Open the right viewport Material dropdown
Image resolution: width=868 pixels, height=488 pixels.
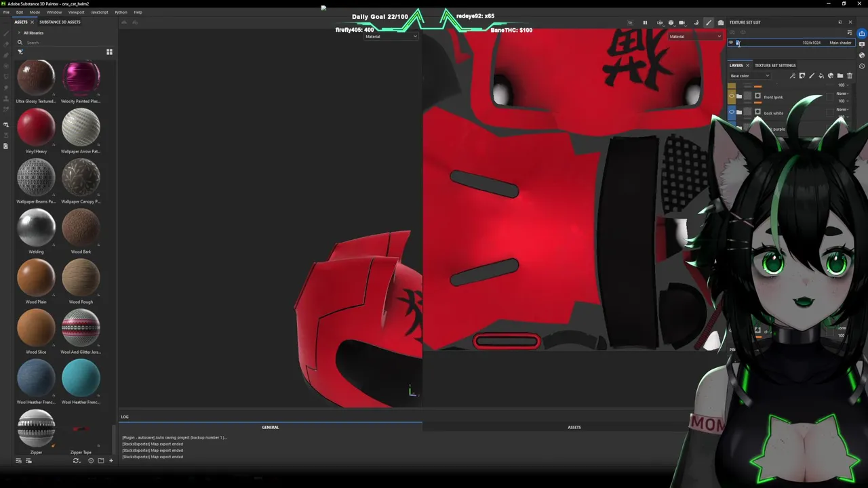[695, 37]
